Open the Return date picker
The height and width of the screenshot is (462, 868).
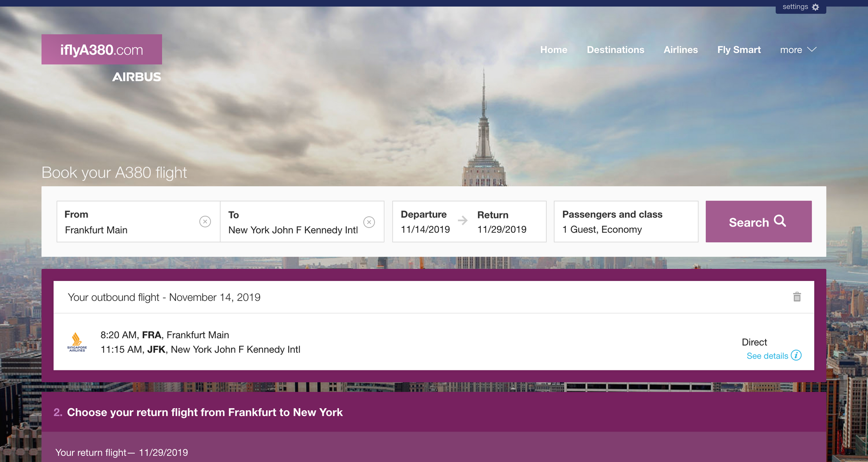tap(502, 222)
